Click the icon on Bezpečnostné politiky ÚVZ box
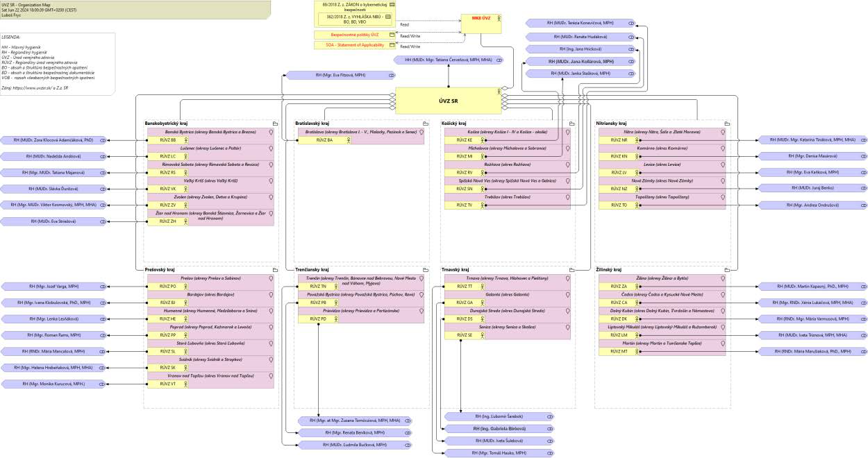 (x=391, y=35)
